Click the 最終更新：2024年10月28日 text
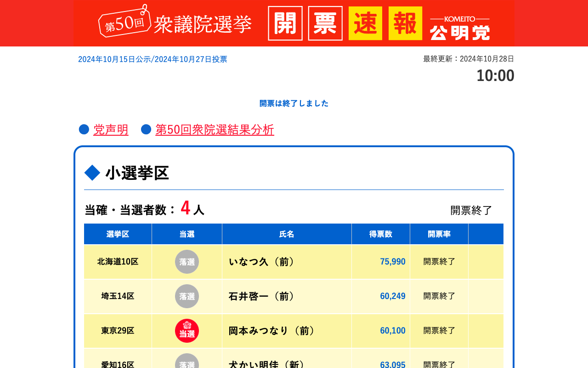Screen dimensions: 588x368 click(x=469, y=59)
